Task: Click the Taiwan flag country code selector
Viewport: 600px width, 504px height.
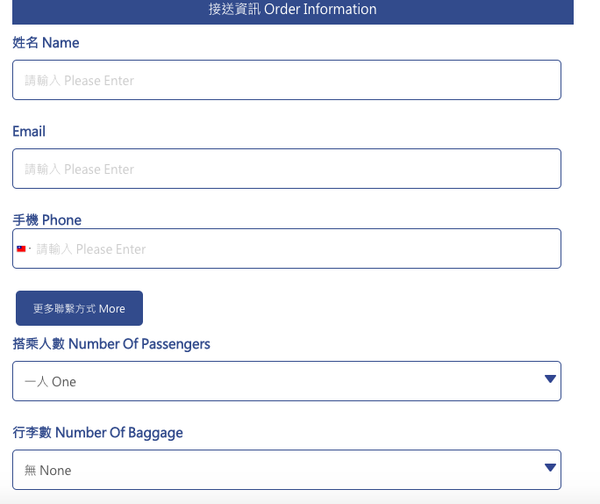Action: tap(21, 249)
